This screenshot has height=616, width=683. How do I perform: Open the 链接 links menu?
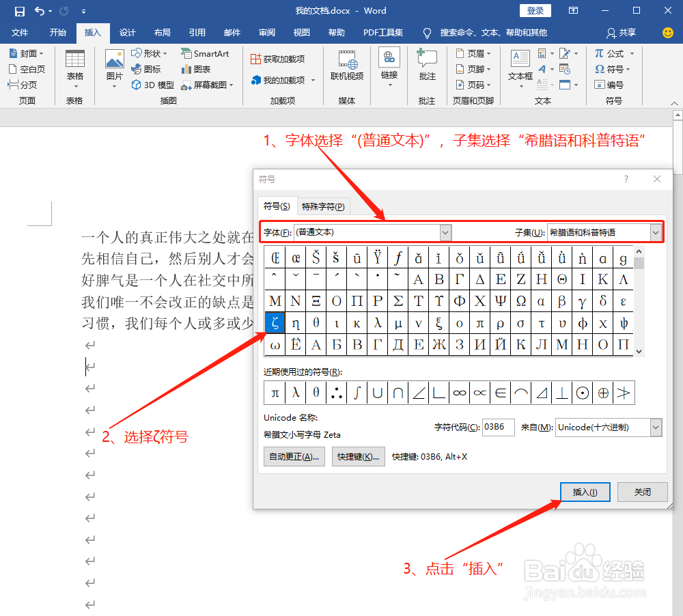389,68
